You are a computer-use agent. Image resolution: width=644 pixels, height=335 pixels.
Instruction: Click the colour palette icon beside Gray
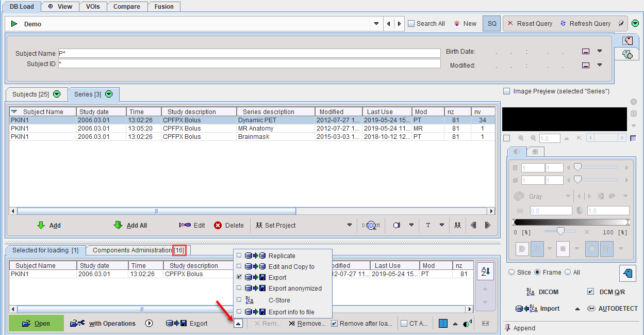(x=519, y=197)
